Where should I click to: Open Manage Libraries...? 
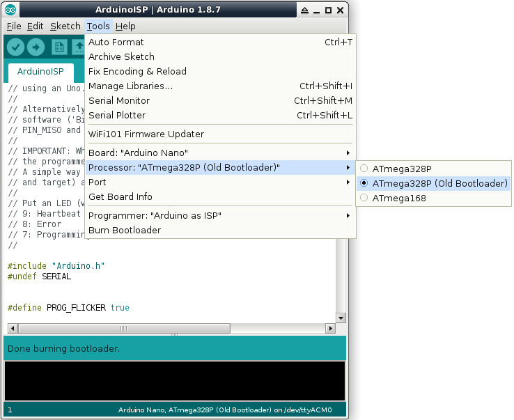pos(220,86)
